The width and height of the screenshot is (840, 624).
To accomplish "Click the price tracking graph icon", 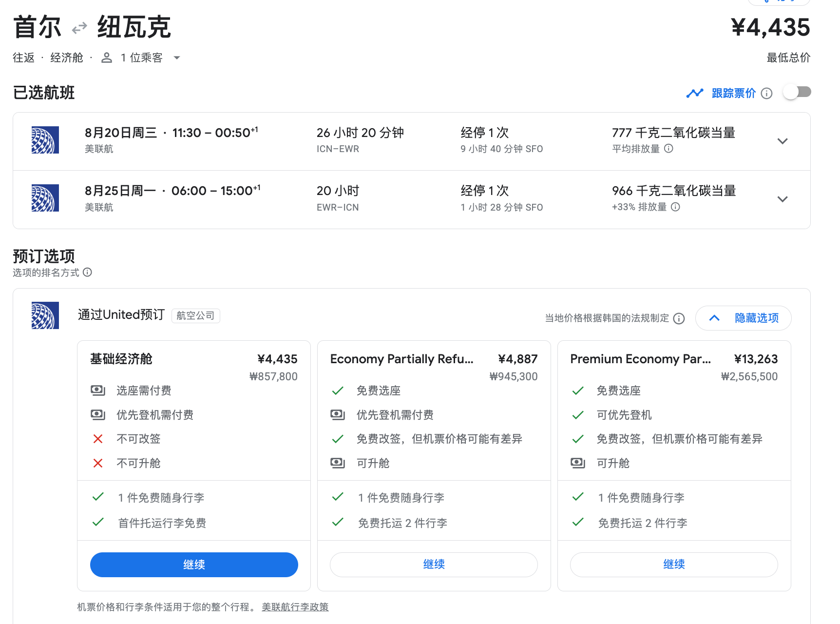I will pyautogui.click(x=695, y=93).
